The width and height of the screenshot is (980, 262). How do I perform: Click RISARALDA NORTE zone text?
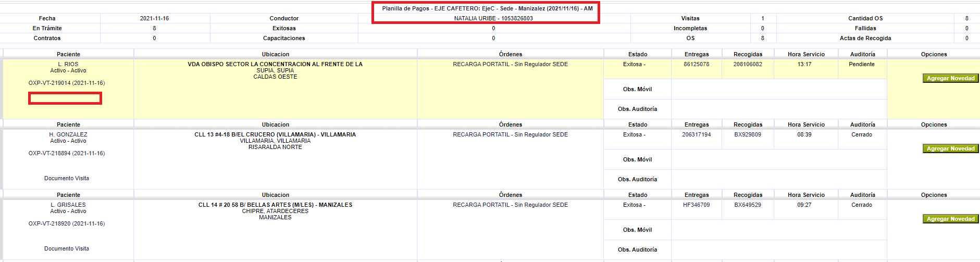click(275, 147)
